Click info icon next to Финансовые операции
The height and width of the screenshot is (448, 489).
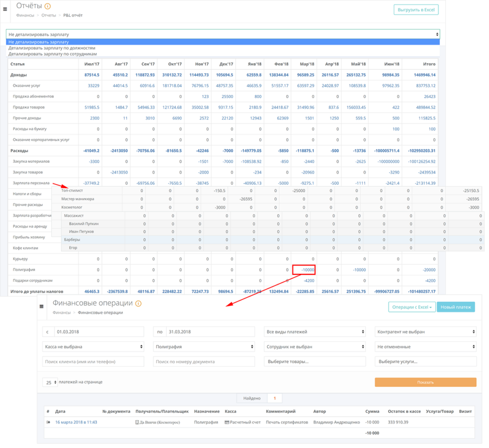click(138, 304)
